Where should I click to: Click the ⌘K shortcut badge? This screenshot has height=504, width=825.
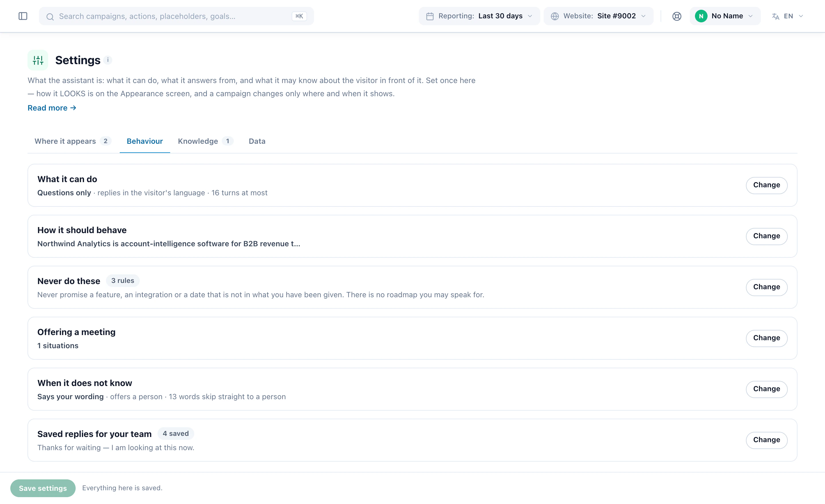click(299, 16)
